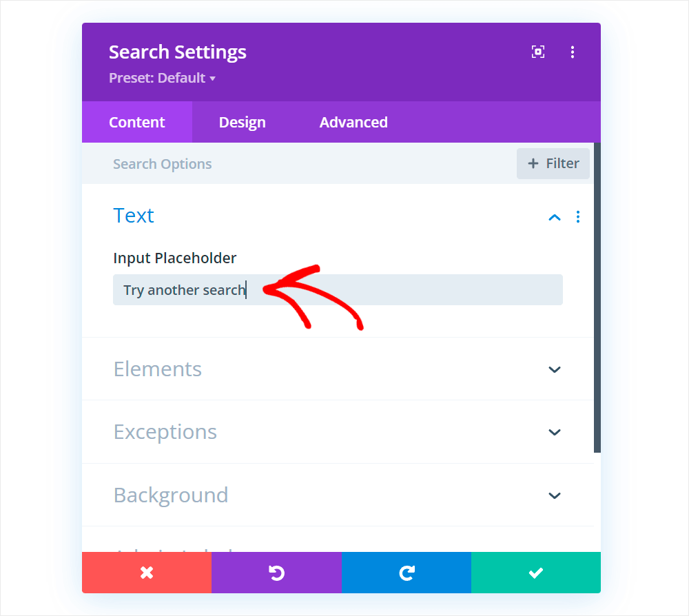This screenshot has height=616, width=689.
Task: Switch to the Advanced tab
Action: point(353,122)
